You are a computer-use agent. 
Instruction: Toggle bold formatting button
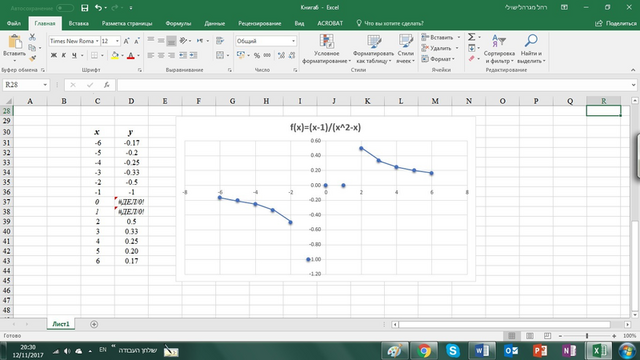[53, 55]
